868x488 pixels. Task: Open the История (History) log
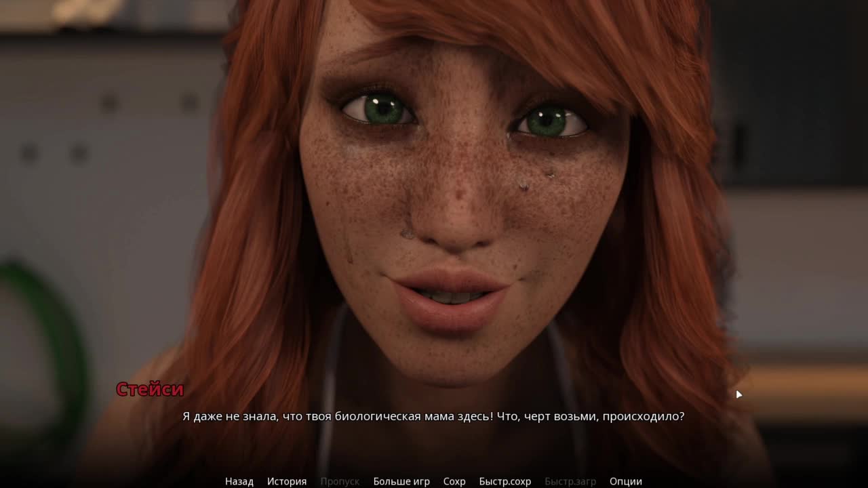tap(286, 481)
